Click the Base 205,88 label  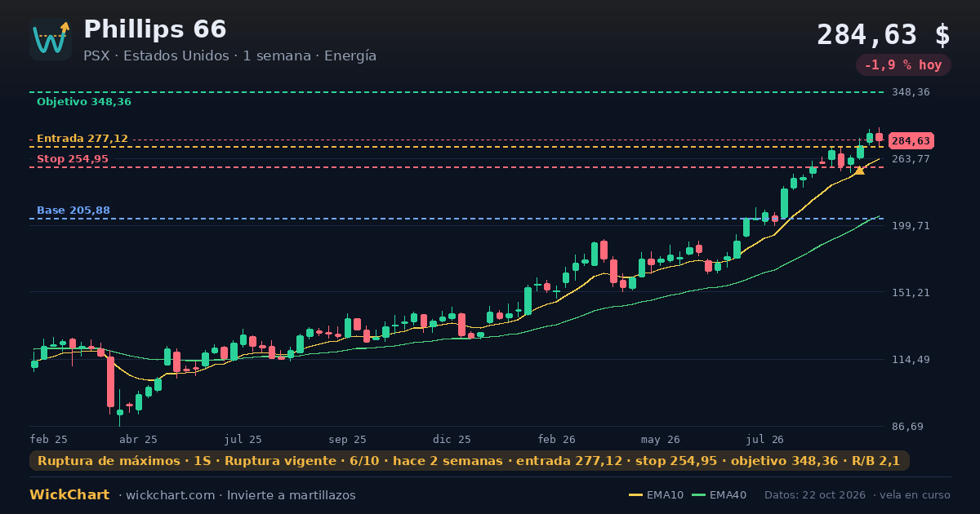[x=73, y=210]
